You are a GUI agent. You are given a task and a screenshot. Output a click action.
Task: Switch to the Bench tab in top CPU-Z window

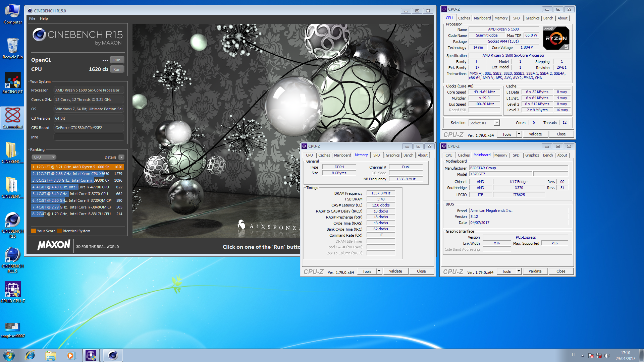[548, 18]
